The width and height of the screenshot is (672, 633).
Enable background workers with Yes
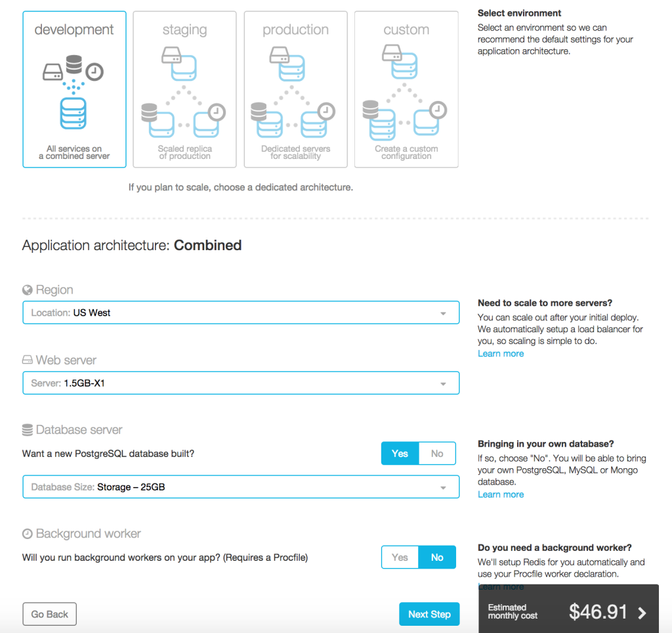point(400,557)
